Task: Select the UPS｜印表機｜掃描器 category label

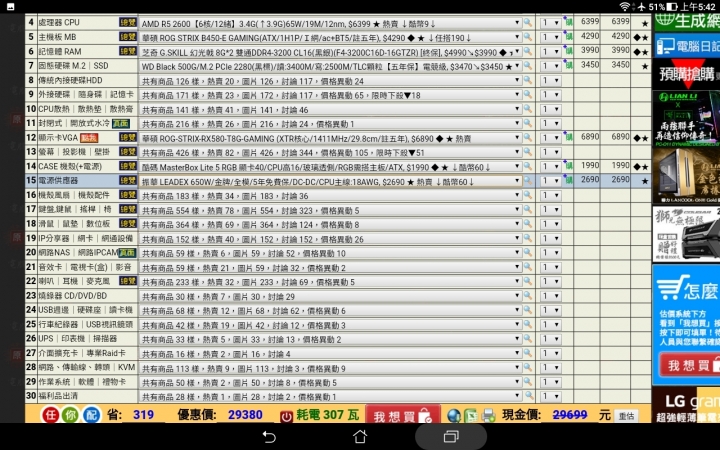Action: [x=78, y=338]
